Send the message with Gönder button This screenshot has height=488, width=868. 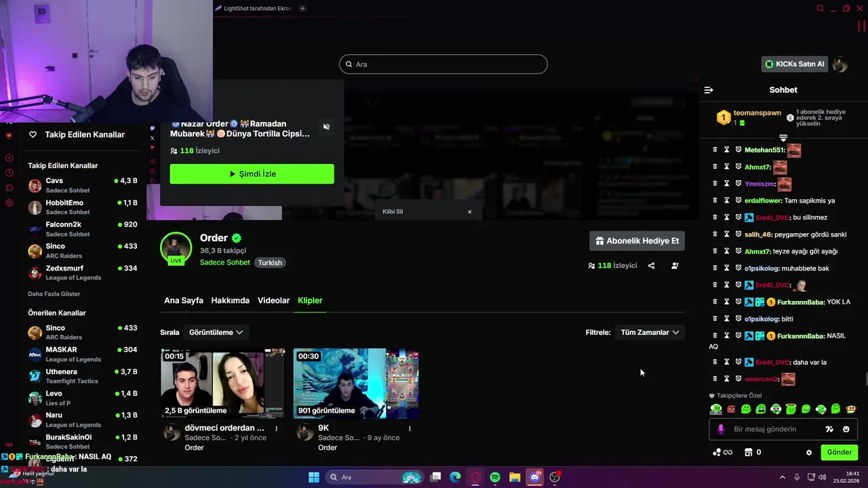tap(839, 452)
